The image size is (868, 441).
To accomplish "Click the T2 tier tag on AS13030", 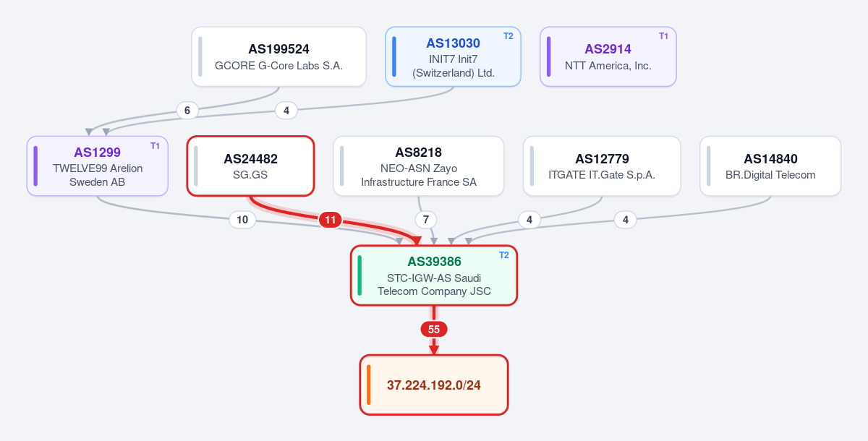I will click(508, 35).
